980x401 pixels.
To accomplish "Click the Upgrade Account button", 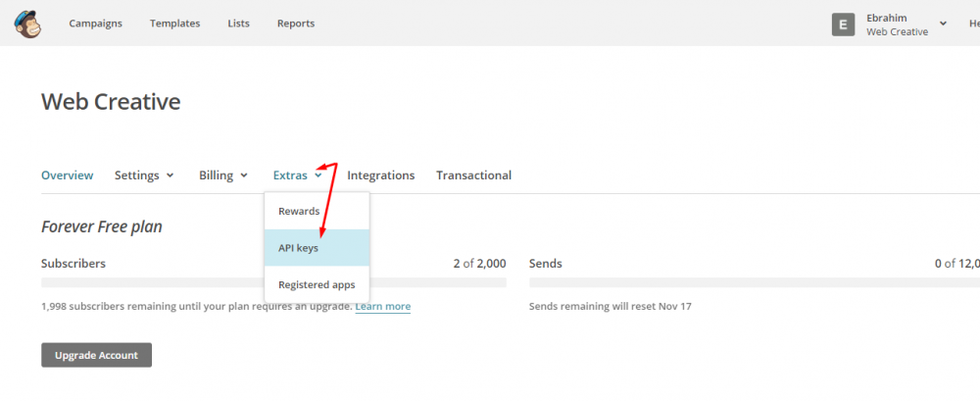I will tap(96, 355).
